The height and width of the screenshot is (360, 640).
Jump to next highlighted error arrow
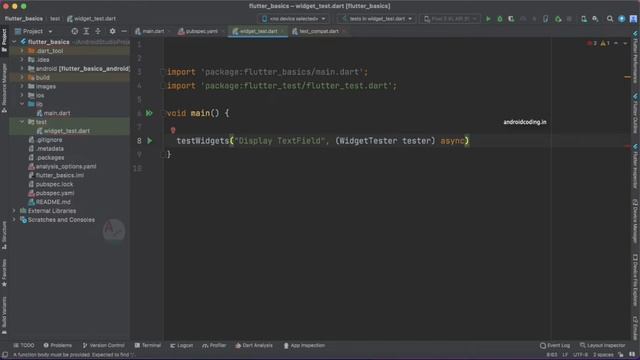coord(625,43)
